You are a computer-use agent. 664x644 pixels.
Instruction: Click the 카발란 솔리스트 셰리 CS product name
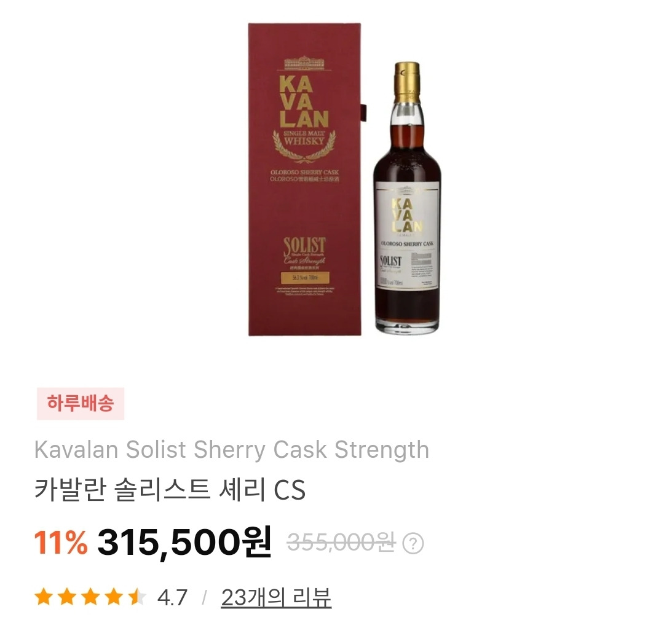click(170, 490)
